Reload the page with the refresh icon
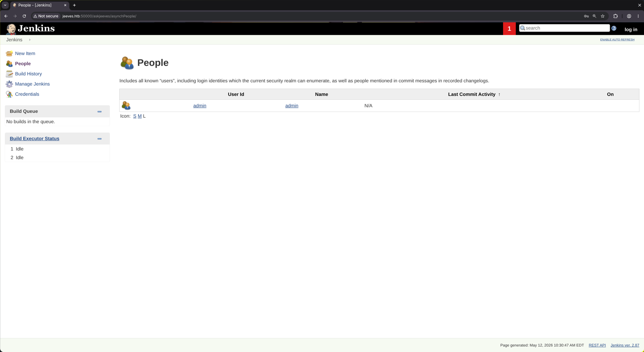Screen dimensions: 644x352 click(24, 16)
